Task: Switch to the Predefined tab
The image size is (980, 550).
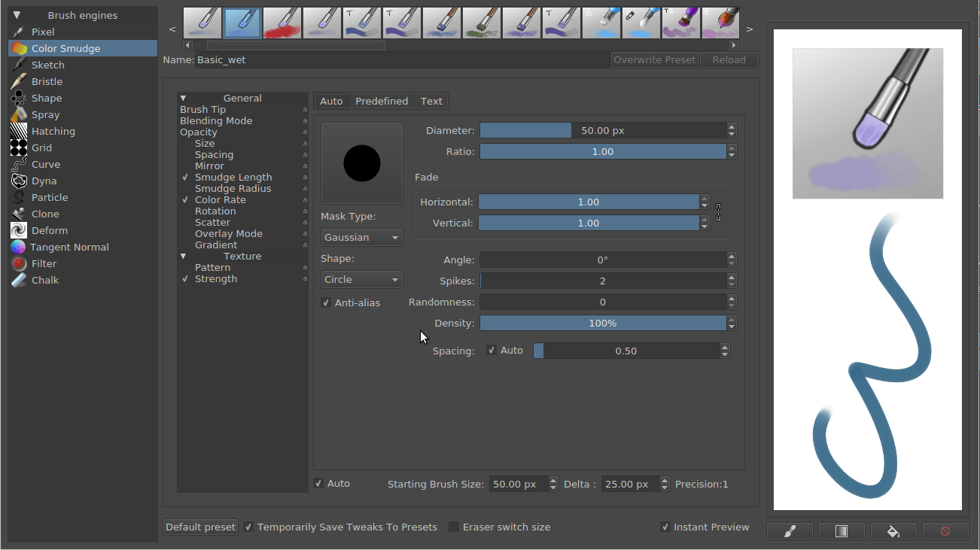Action: (382, 100)
